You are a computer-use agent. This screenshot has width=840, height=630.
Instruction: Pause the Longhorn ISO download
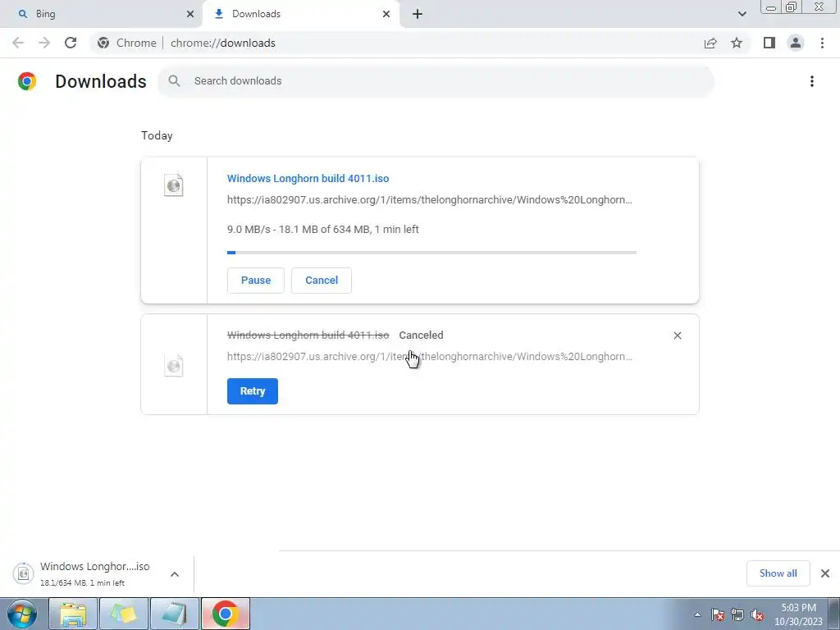click(x=256, y=281)
